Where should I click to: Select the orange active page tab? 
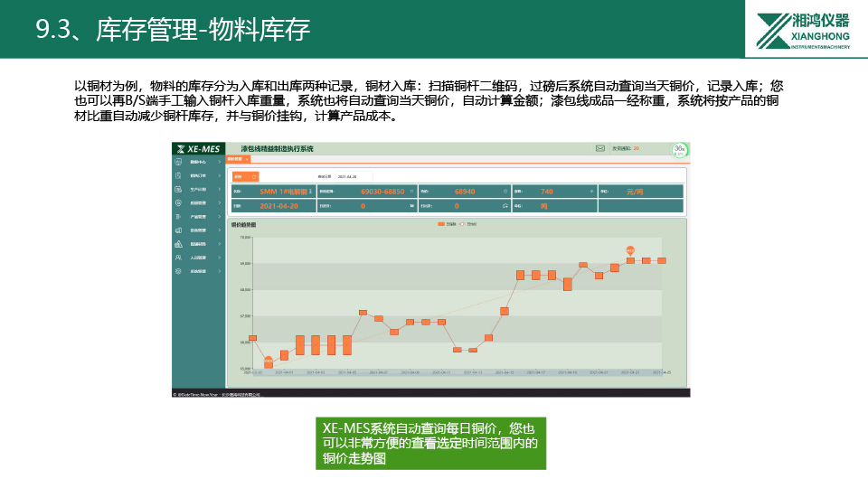click(x=234, y=159)
